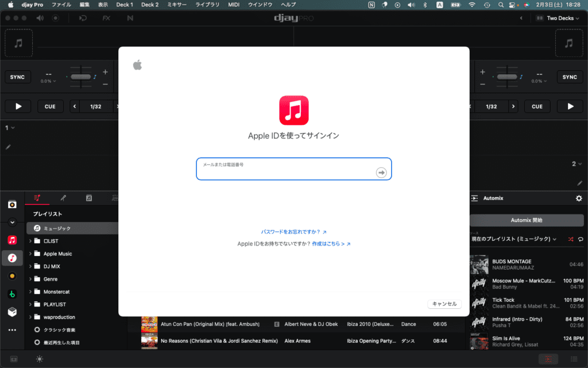Viewport: 588px width, 368px height.
Task: Click the キャンセル button in sign-in dialog
Action: [444, 304]
